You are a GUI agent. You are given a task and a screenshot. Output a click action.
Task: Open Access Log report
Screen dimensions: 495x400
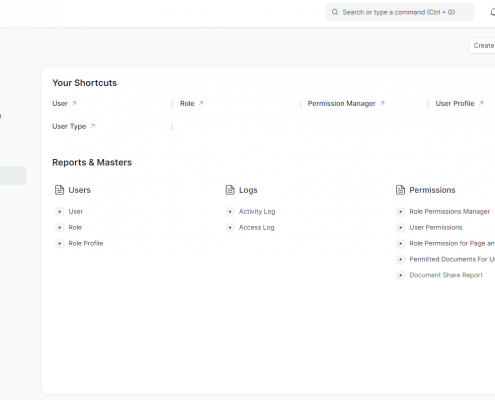[x=257, y=228]
